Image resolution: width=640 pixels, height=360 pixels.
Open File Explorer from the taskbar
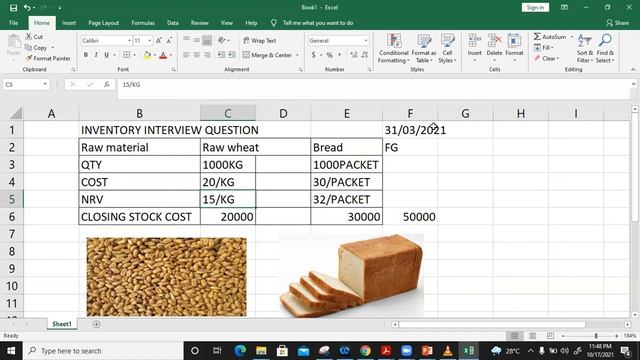pos(261,351)
